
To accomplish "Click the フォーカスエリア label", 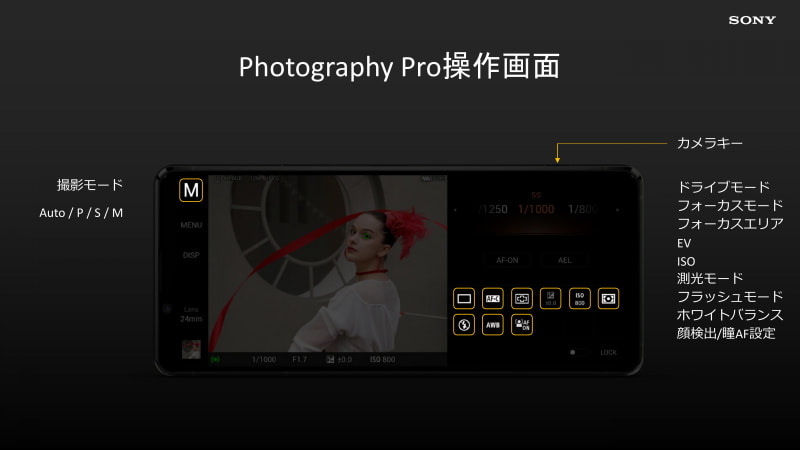I will tap(730, 224).
